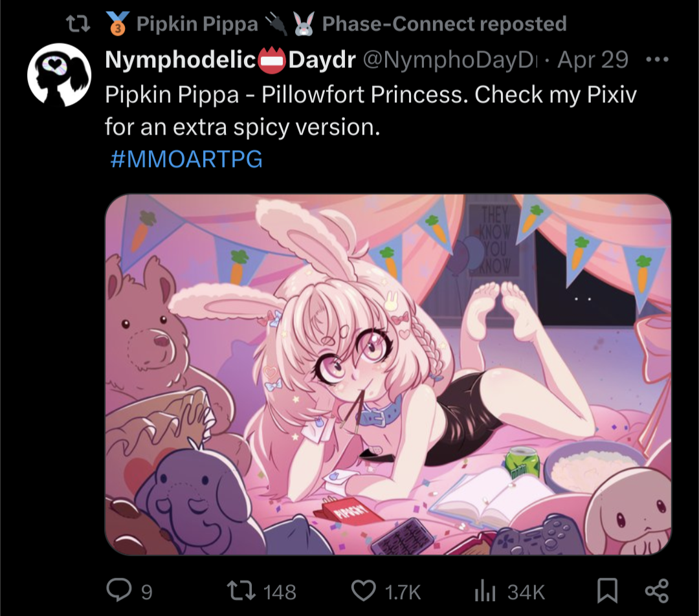The width and height of the screenshot is (699, 616).
Task: Click the repost indicator icon at top
Action: pos(78,24)
